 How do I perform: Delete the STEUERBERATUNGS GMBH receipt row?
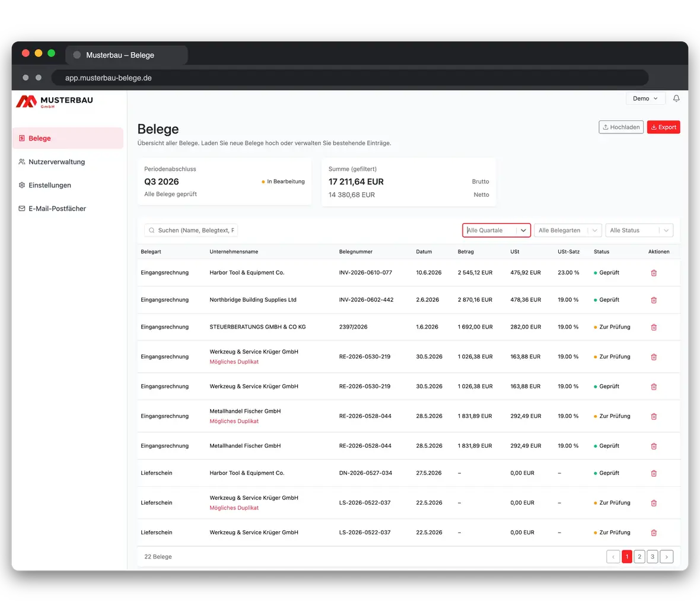point(654,327)
